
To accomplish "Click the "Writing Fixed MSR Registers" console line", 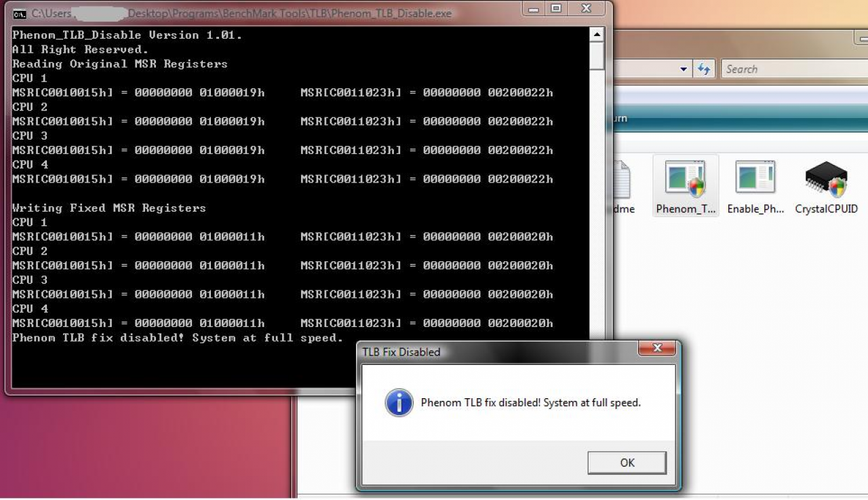I will pyautogui.click(x=108, y=208).
